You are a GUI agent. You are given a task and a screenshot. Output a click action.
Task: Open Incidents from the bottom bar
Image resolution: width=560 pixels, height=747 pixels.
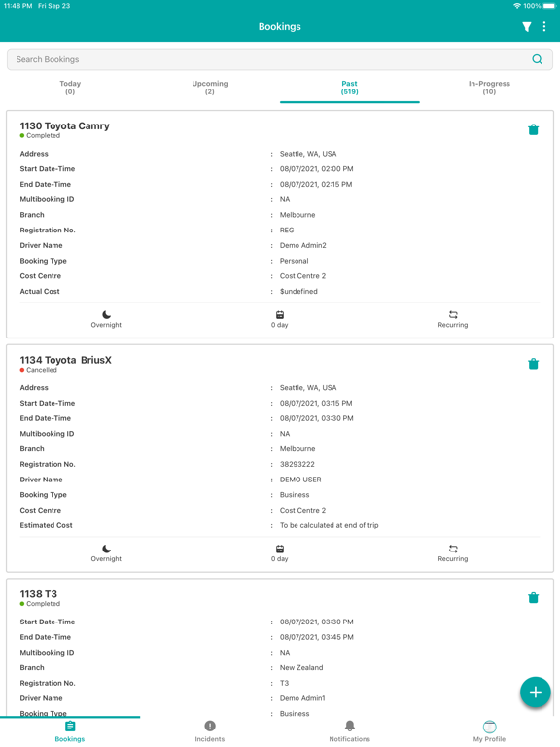[210, 730]
